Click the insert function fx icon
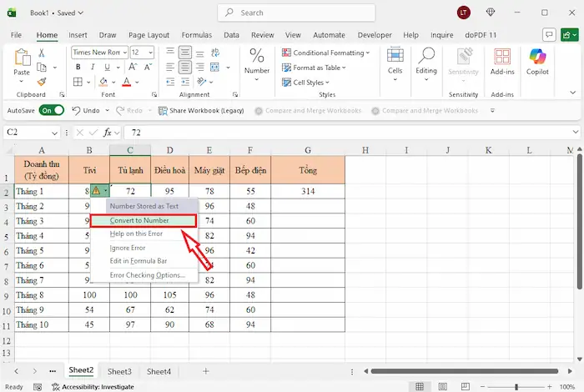The width and height of the screenshot is (584, 392). [x=108, y=133]
